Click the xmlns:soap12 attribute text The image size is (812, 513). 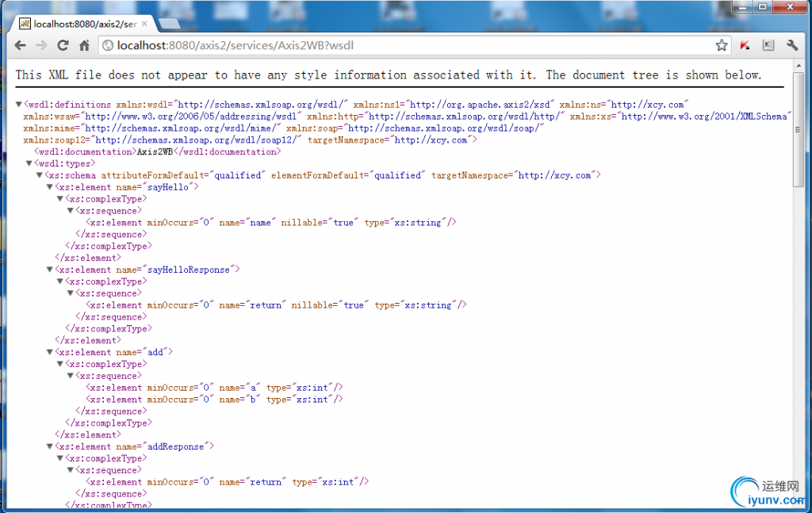pos(163,140)
